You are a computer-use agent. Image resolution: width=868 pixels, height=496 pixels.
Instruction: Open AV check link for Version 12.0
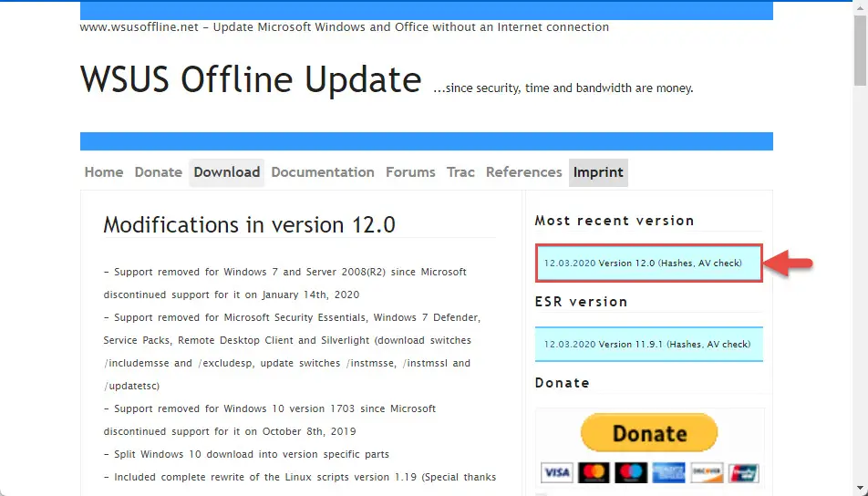(x=719, y=263)
